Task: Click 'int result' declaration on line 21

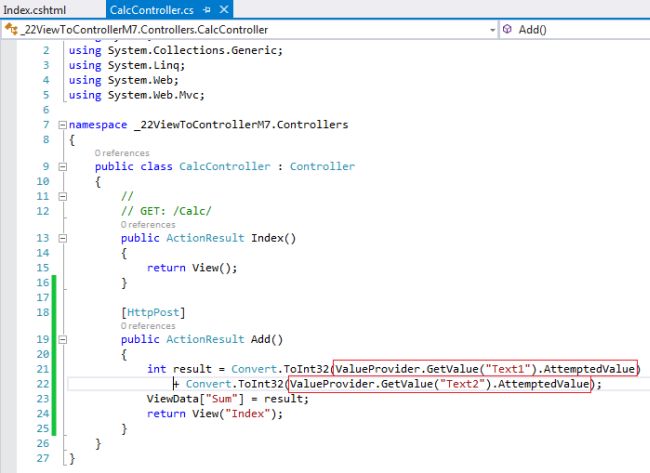Action: [x=179, y=369]
